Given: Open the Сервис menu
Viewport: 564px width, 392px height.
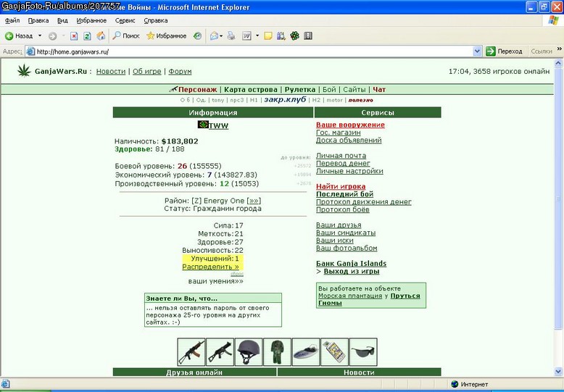Looking at the screenshot, I should click(x=125, y=20).
